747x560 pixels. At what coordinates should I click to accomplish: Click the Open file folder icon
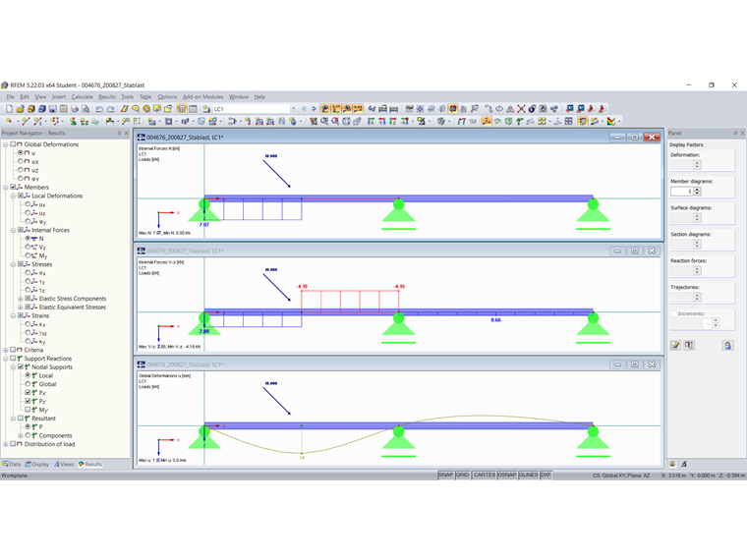(x=20, y=109)
